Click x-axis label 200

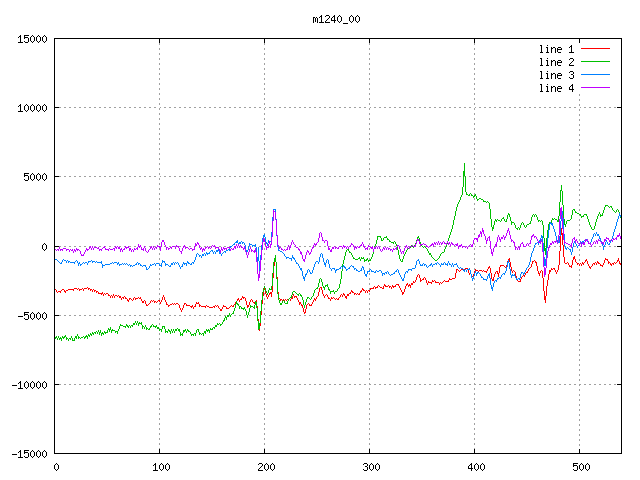[x=266, y=467]
